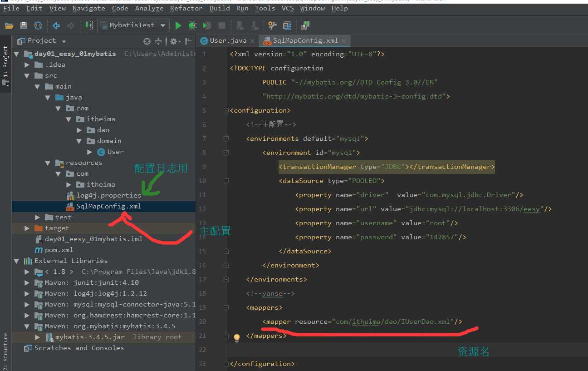The height and width of the screenshot is (371, 588).
Task: Toggle the Structure side tool tab
Action: tap(5, 352)
